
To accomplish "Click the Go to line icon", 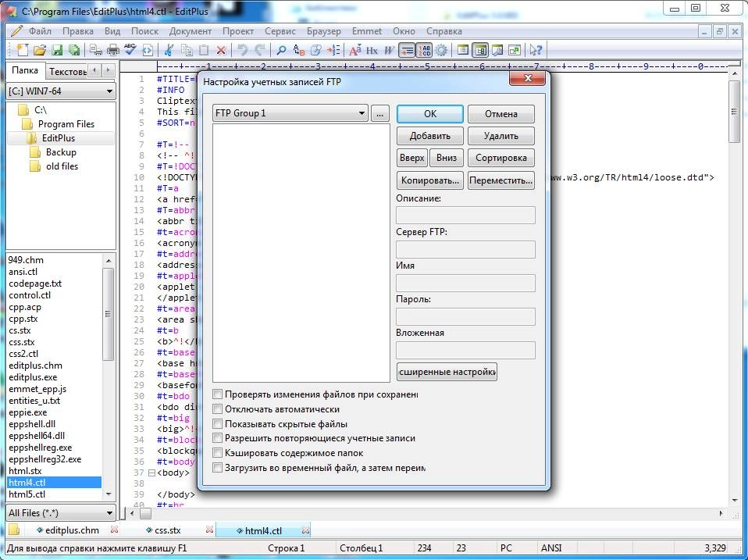I will [x=334, y=50].
